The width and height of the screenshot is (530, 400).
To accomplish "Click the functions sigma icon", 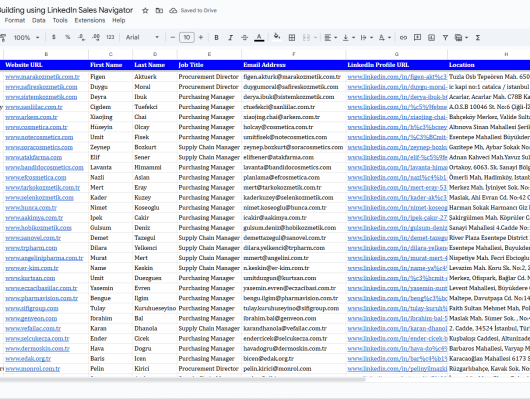I will tap(478, 38).
